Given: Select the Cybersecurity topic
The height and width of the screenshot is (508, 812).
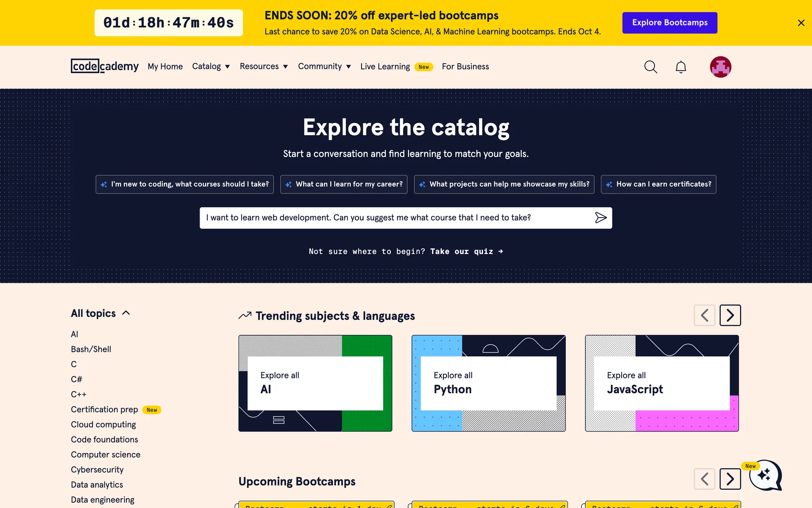Looking at the screenshot, I should [x=97, y=469].
